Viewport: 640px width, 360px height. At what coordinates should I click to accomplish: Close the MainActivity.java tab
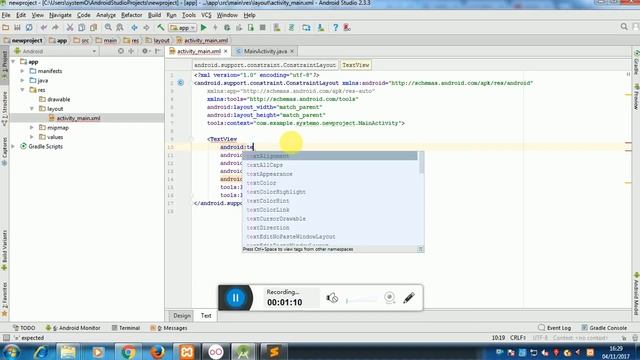(x=292, y=51)
